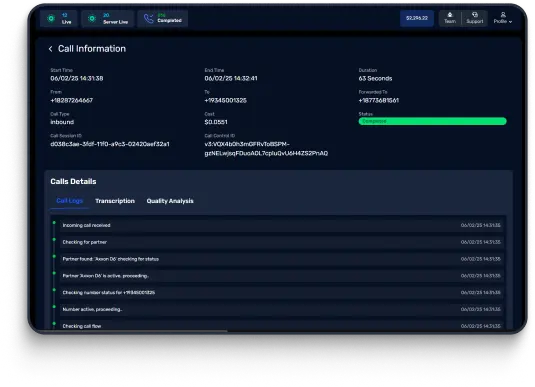Select the 'Partner found' log row
Image resolution: width=535 pixels, height=387 pixels.
281,259
